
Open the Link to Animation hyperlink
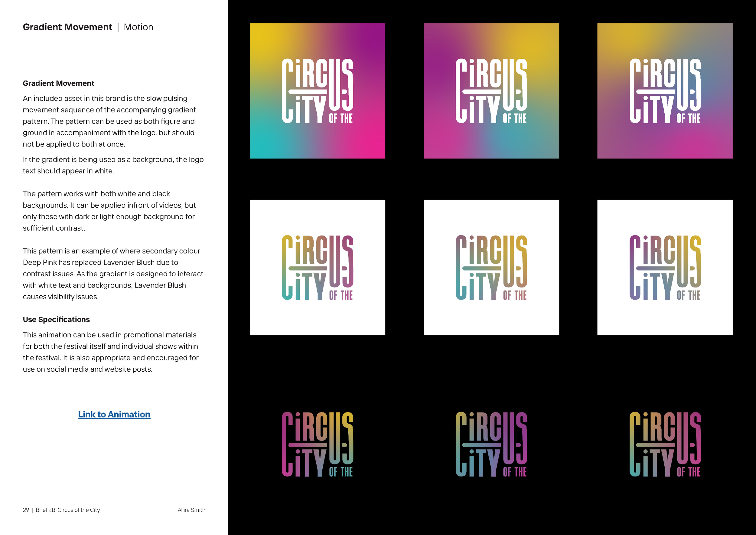point(114,414)
